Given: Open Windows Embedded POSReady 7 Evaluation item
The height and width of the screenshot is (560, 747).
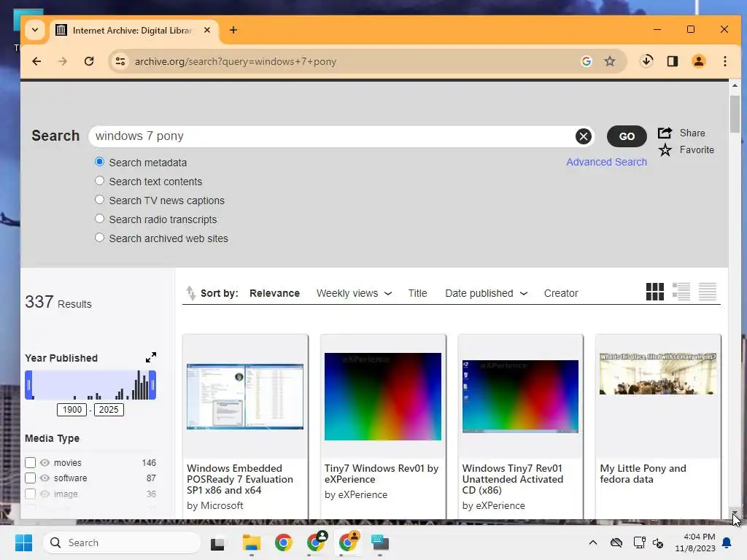Looking at the screenshot, I should click(x=239, y=479).
